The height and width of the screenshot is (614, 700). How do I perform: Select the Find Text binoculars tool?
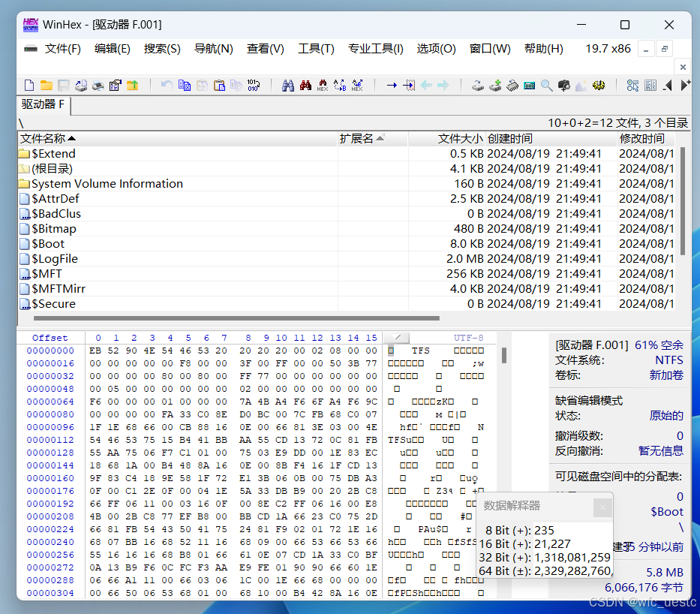tap(288, 85)
